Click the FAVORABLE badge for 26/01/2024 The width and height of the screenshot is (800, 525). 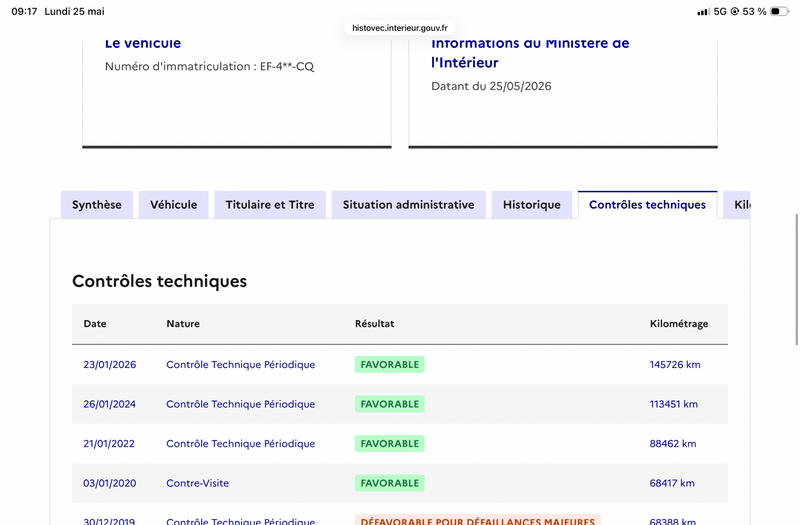click(x=390, y=404)
